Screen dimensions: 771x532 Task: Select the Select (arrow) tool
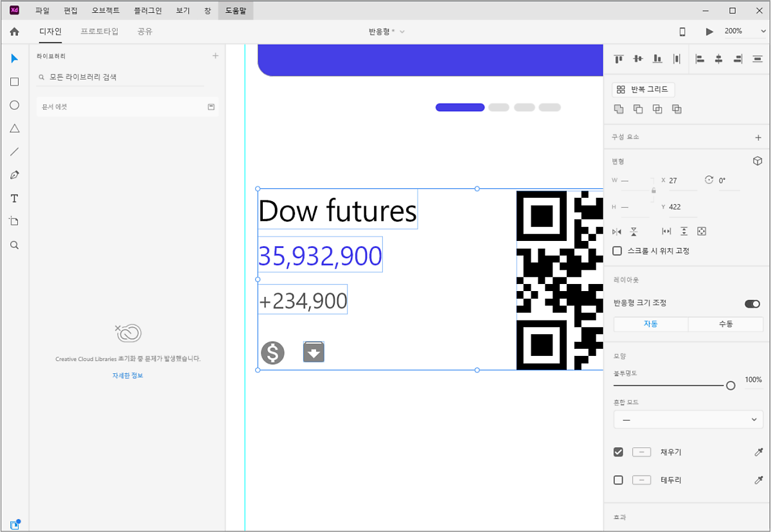pyautogui.click(x=14, y=58)
